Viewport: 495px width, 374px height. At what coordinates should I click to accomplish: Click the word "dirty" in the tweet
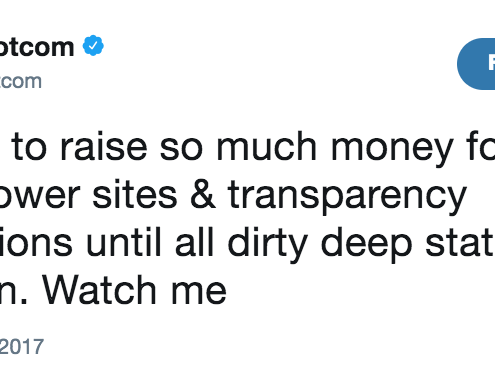coord(267,245)
